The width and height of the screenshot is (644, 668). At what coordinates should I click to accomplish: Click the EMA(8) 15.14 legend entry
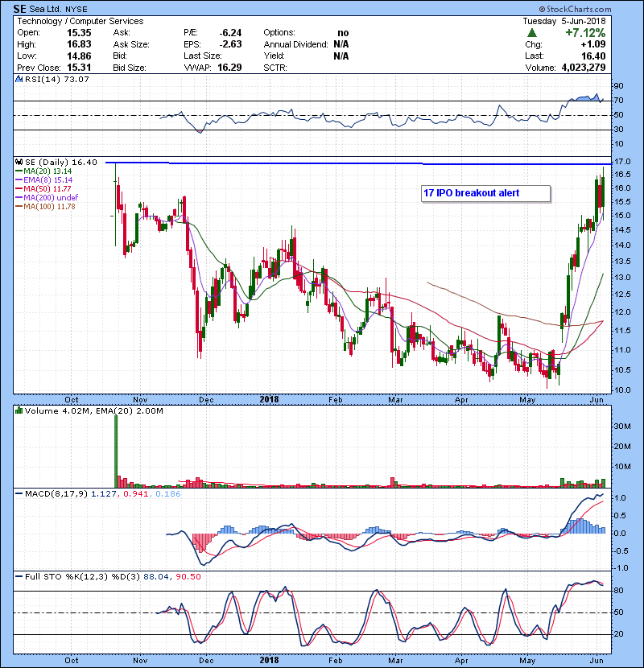(x=44, y=180)
